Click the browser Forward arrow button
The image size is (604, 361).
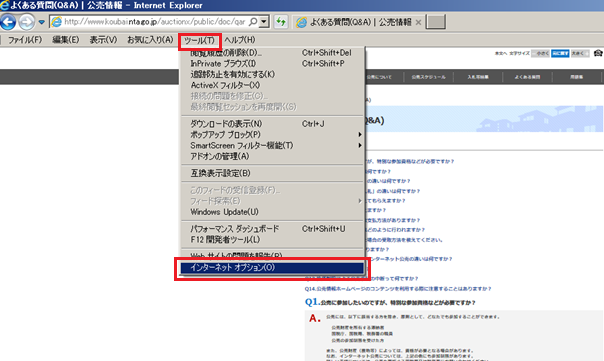click(x=27, y=22)
